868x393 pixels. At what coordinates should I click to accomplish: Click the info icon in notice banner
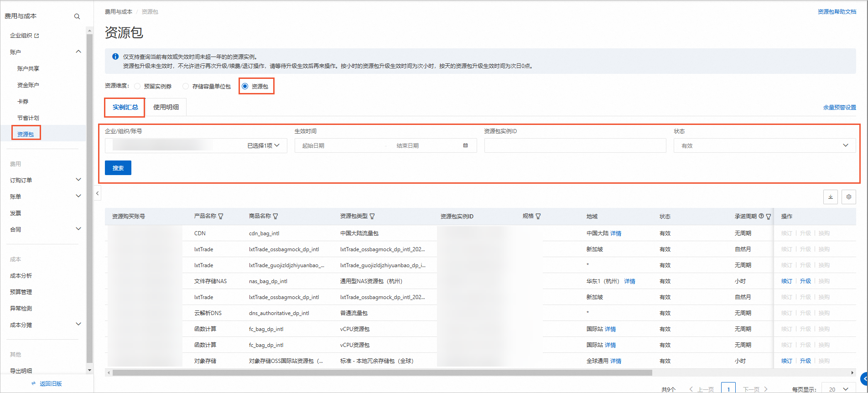(115, 57)
